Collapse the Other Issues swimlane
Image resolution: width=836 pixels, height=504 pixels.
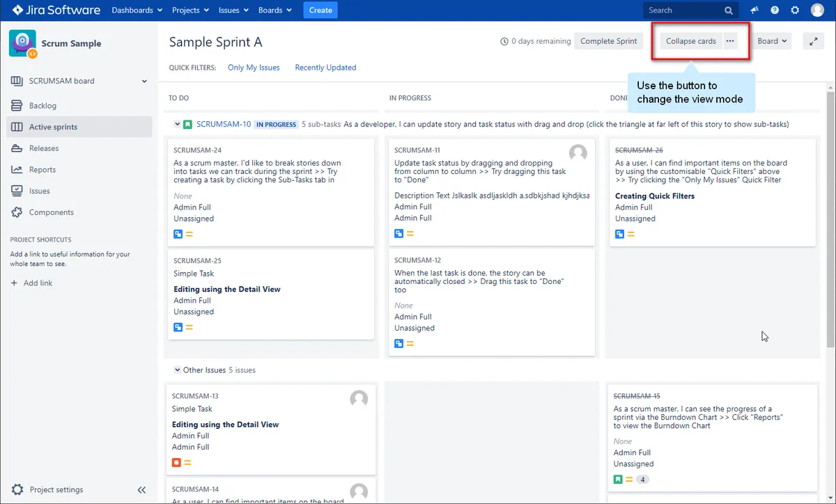point(177,370)
